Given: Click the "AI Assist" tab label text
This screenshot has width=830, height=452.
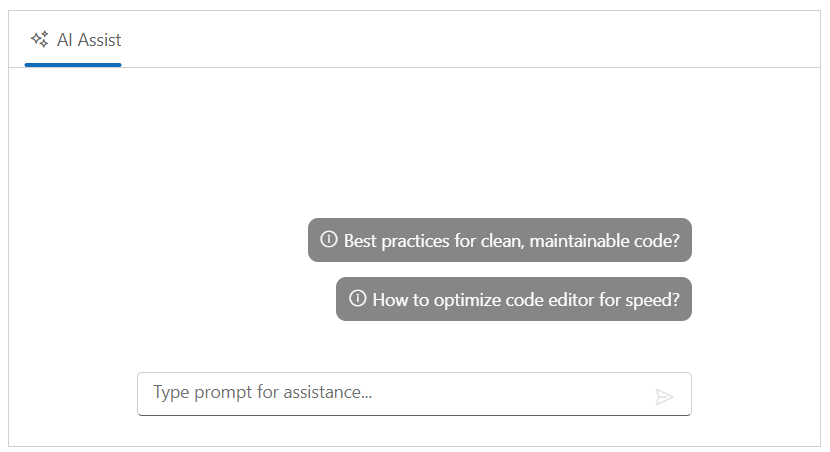Looking at the screenshot, I should tap(89, 41).
